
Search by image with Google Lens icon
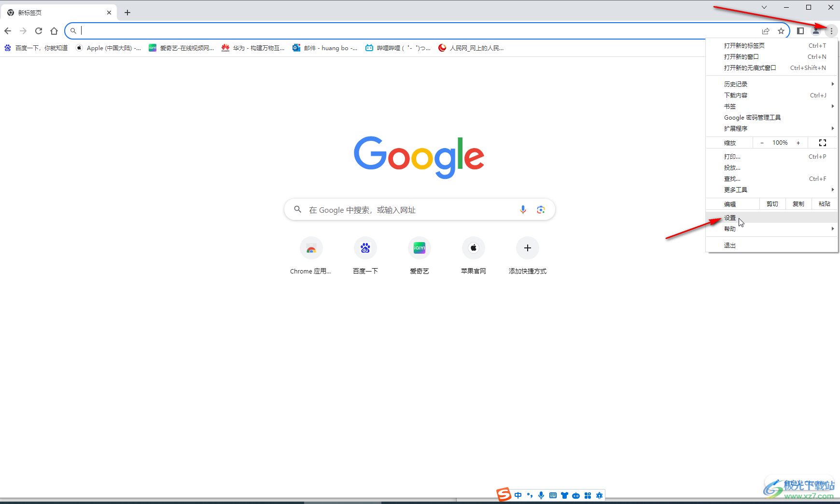point(541,210)
